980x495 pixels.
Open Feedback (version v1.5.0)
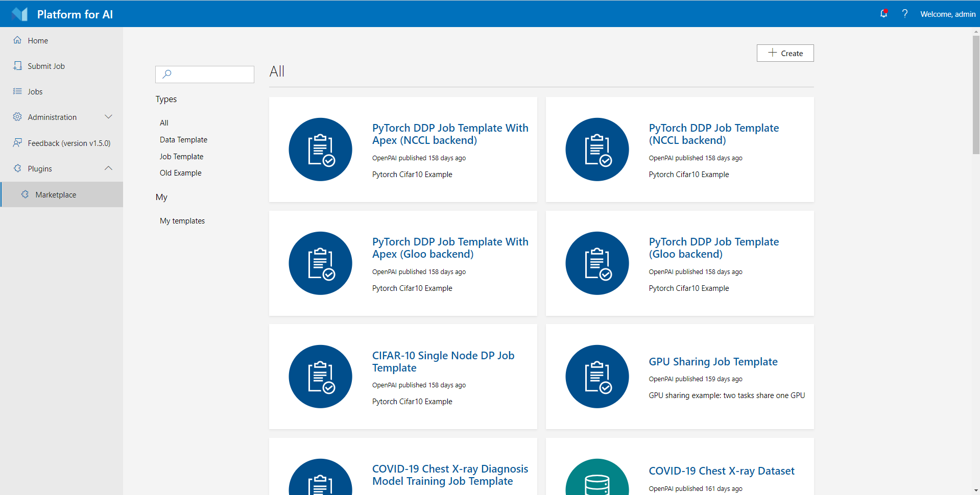click(61, 143)
